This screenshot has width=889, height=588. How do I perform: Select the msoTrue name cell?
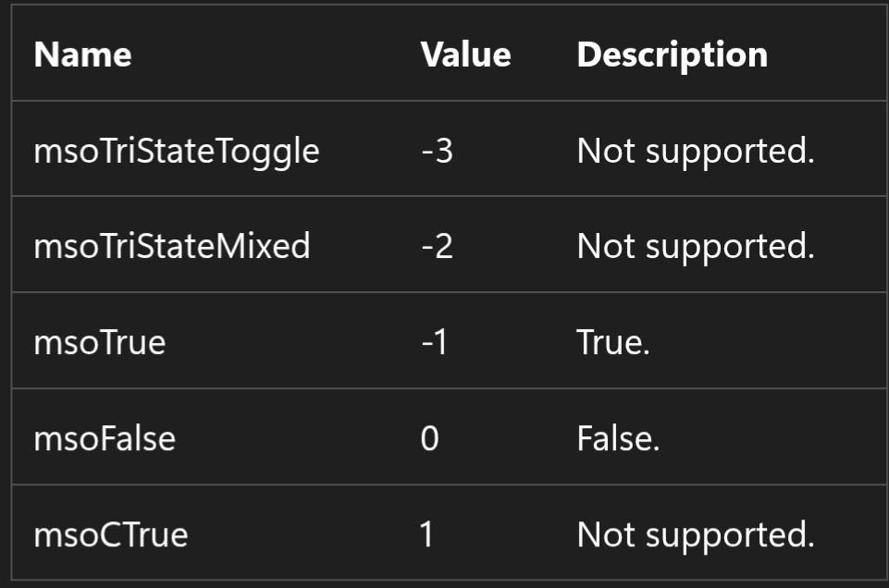coord(99,343)
